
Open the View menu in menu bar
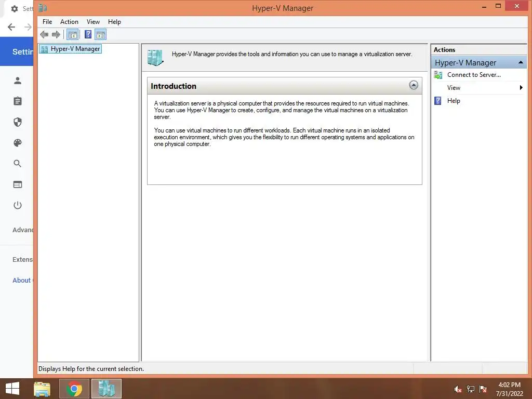93,22
